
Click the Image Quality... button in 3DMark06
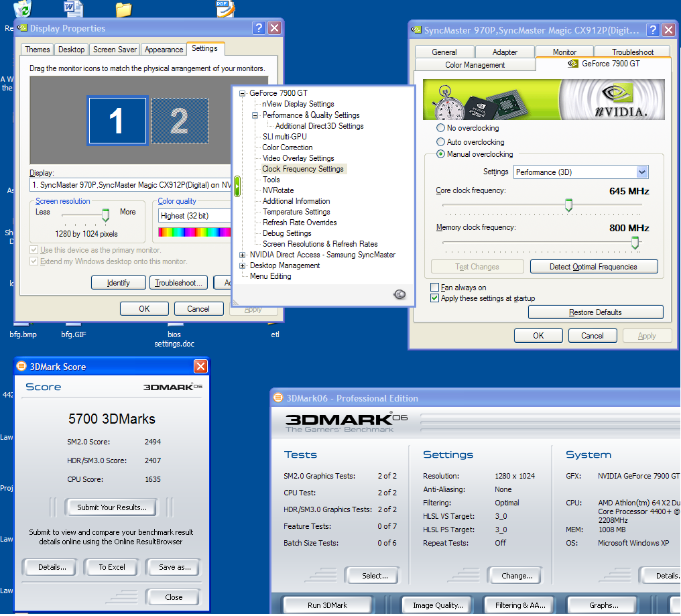pos(438,605)
